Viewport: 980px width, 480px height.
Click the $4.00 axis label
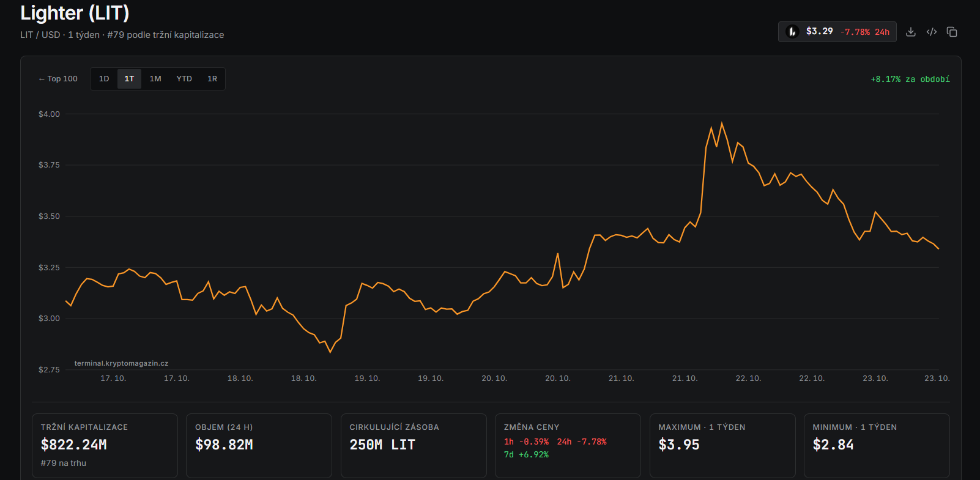point(49,114)
